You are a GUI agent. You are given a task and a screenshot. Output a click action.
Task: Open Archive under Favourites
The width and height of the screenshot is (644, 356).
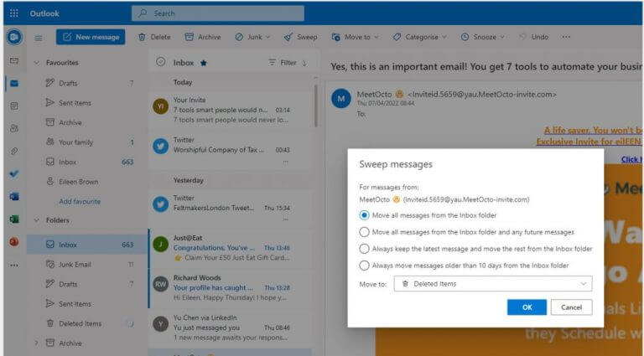click(x=89, y=122)
